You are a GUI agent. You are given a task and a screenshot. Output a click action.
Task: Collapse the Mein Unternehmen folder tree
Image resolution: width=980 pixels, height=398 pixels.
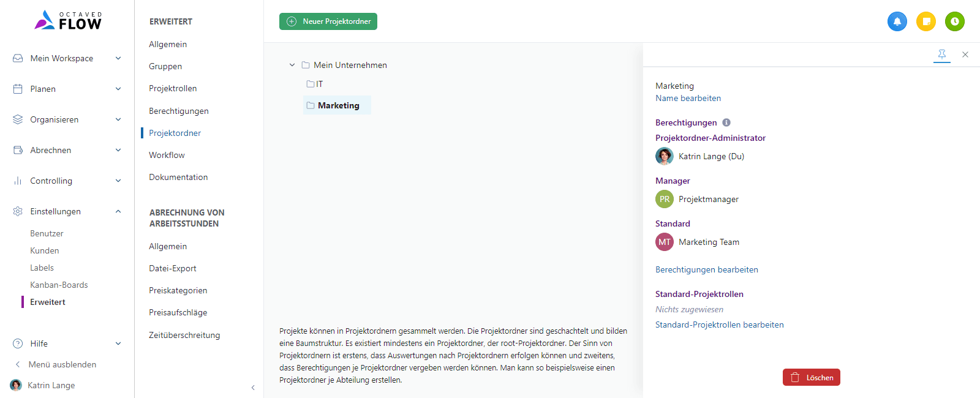coord(292,65)
